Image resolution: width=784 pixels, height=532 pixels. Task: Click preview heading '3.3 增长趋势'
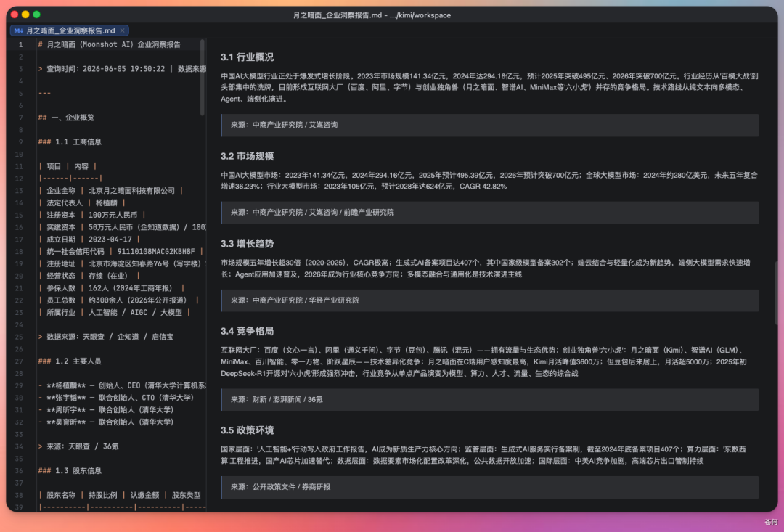[x=247, y=243]
